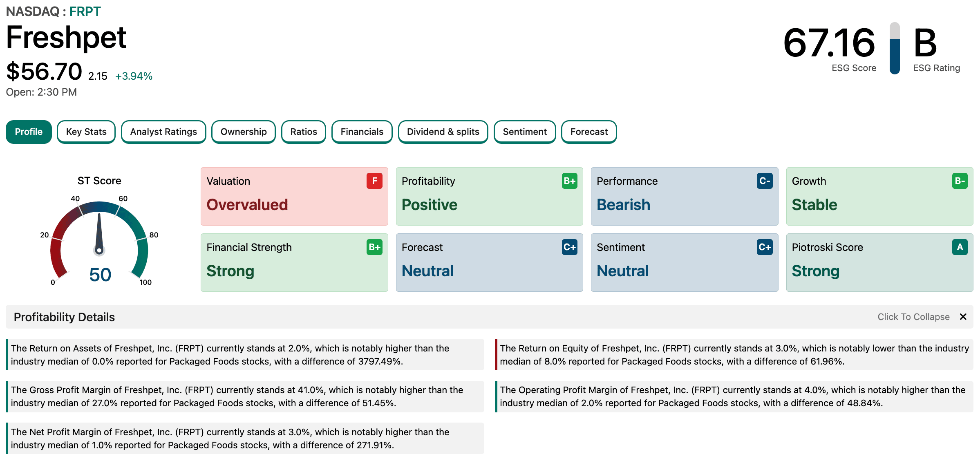
Task: Click the B+ badge on Financial Strength
Action: 374,247
